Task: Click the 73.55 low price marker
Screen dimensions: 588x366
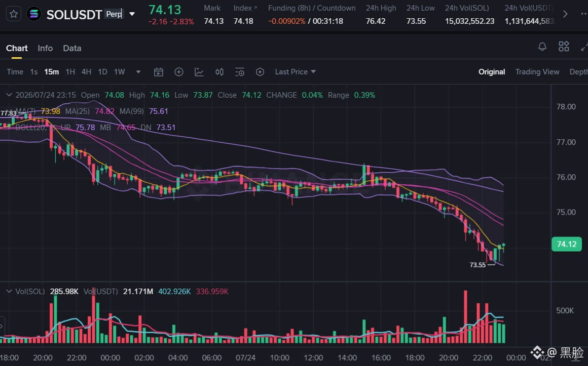Action: (477, 265)
